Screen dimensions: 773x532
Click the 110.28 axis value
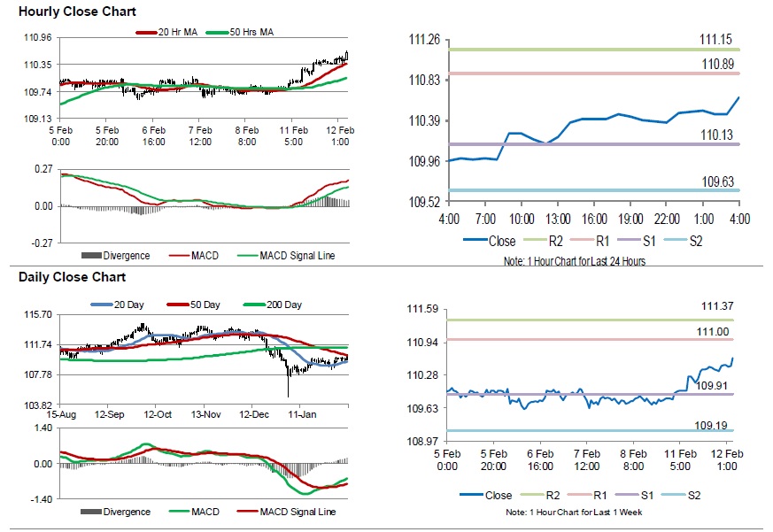click(422, 375)
